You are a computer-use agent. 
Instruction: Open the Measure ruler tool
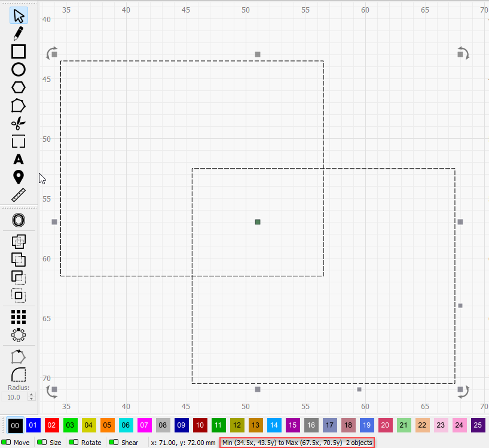point(19,195)
